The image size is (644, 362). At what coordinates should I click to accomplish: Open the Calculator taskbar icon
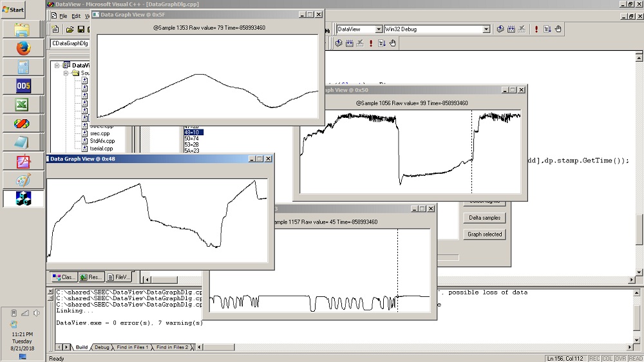coord(23,67)
